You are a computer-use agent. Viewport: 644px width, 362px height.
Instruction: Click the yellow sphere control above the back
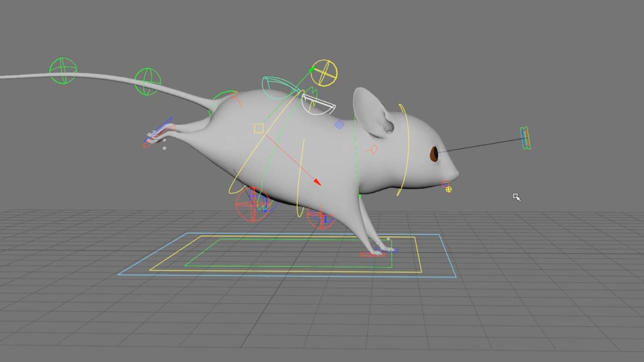coord(324,73)
